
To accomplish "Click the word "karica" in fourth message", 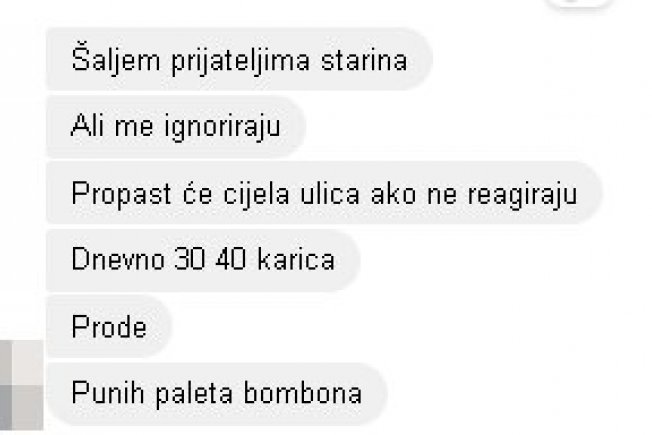I will tap(296, 260).
